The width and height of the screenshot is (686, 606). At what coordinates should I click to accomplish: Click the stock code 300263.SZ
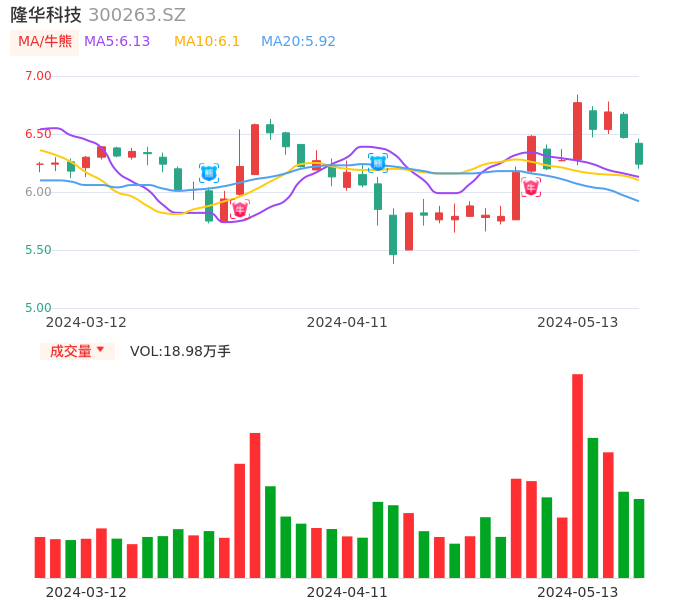click(137, 15)
